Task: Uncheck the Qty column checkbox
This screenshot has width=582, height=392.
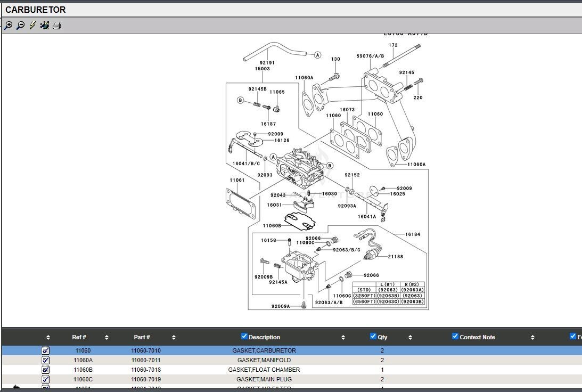Action: click(373, 336)
